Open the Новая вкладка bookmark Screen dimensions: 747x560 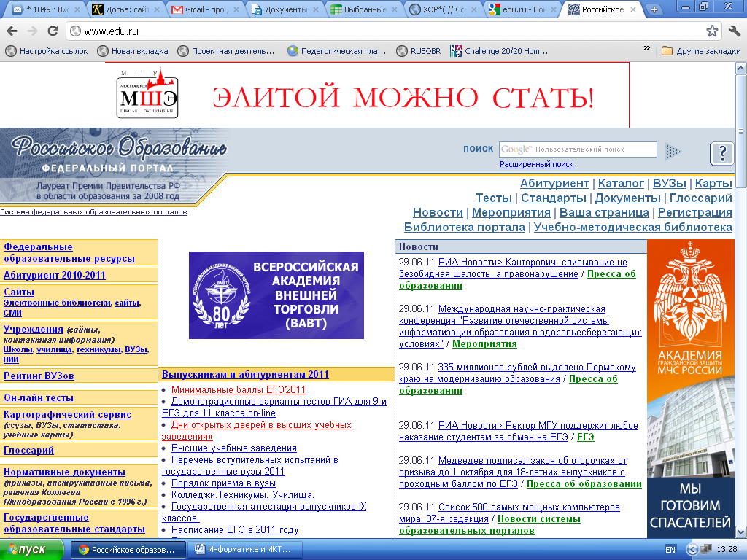click(x=133, y=51)
